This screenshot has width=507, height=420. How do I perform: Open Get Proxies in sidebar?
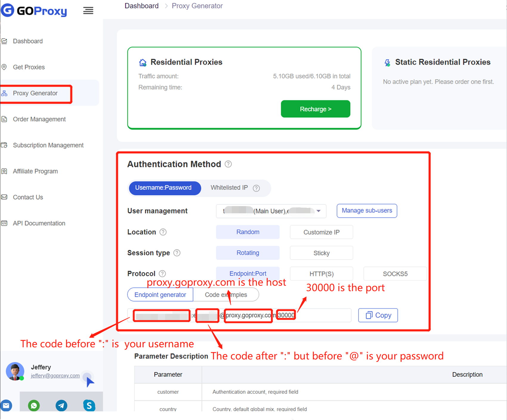point(29,67)
